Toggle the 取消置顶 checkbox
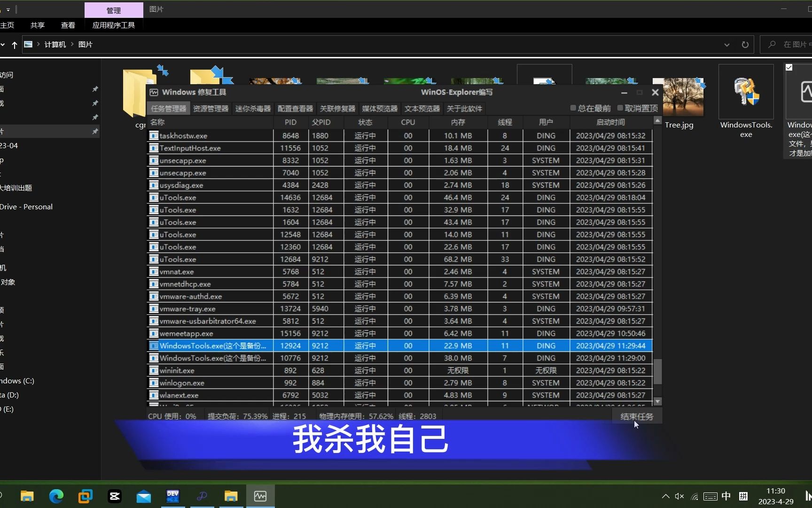Viewport: 812px width, 508px height. [620, 108]
